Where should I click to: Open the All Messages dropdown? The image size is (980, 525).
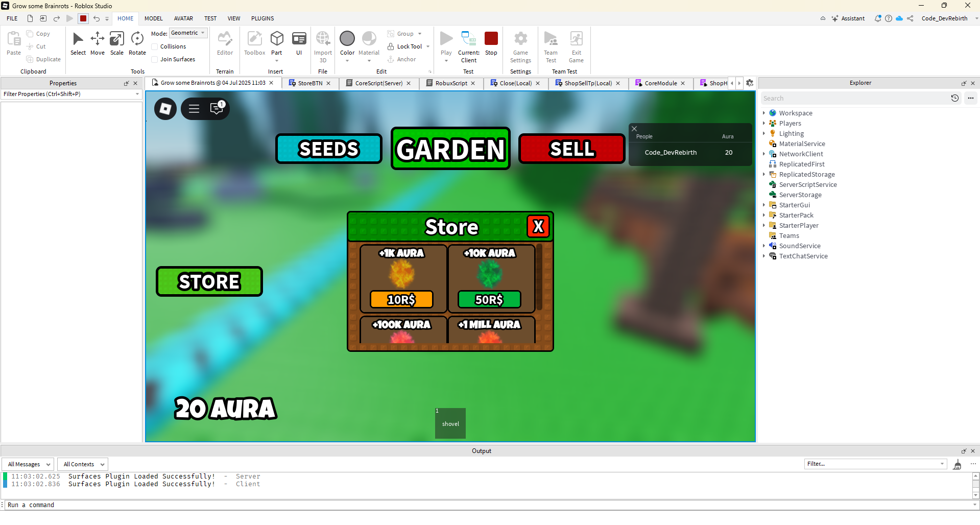pyautogui.click(x=28, y=464)
